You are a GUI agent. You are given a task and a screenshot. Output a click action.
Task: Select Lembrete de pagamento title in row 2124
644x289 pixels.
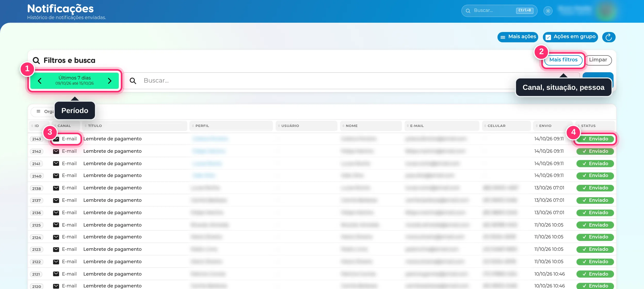point(112,237)
